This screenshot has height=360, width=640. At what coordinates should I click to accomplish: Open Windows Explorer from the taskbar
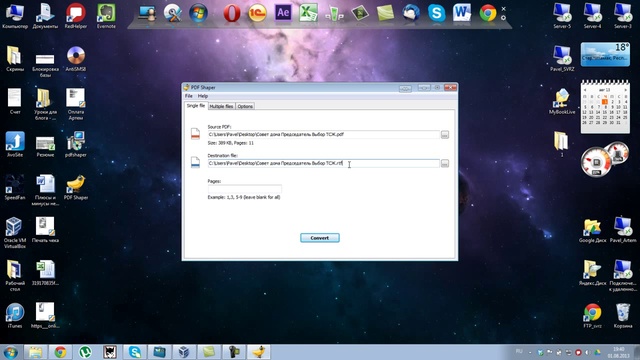(x=36, y=352)
